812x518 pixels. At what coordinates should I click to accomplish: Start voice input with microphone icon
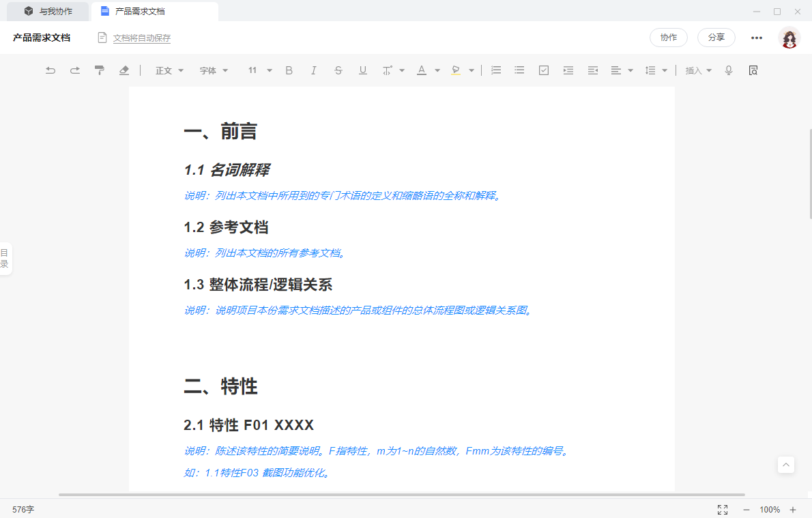729,70
